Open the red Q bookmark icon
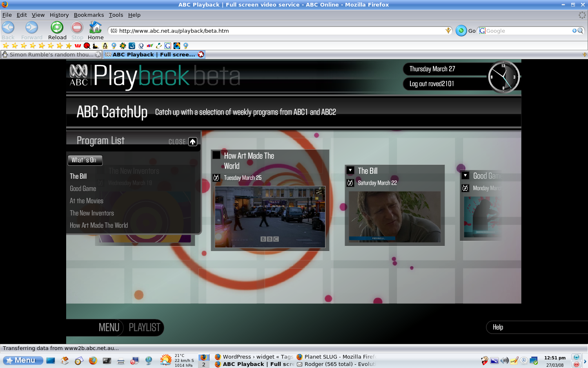Screen dimensions: 588x368 tap(87, 46)
